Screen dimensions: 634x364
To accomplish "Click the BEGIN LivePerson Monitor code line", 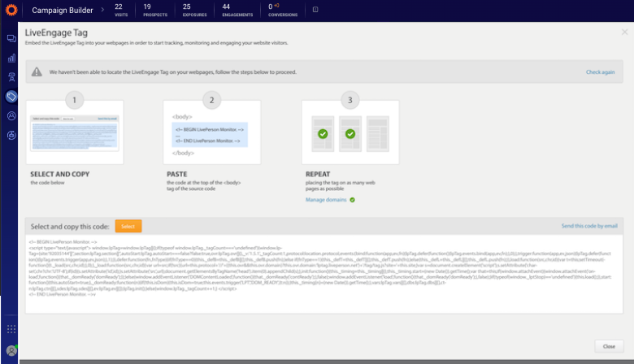I will 63,242.
